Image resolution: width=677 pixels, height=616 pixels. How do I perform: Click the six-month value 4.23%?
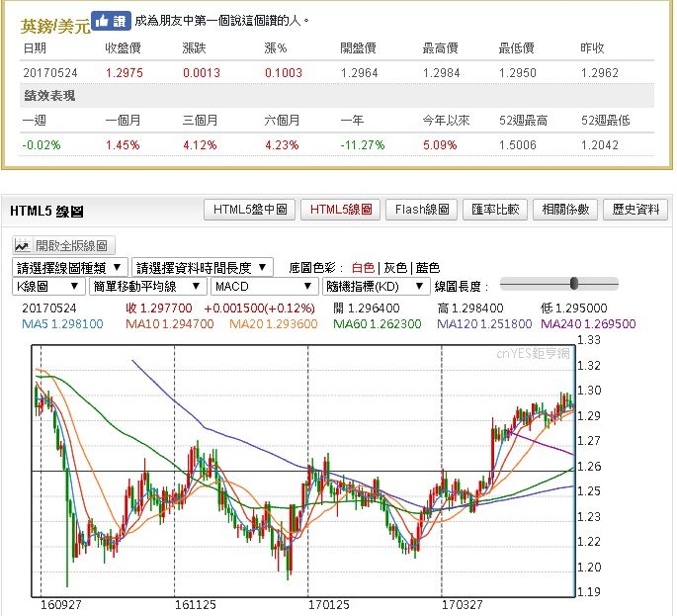[282, 144]
